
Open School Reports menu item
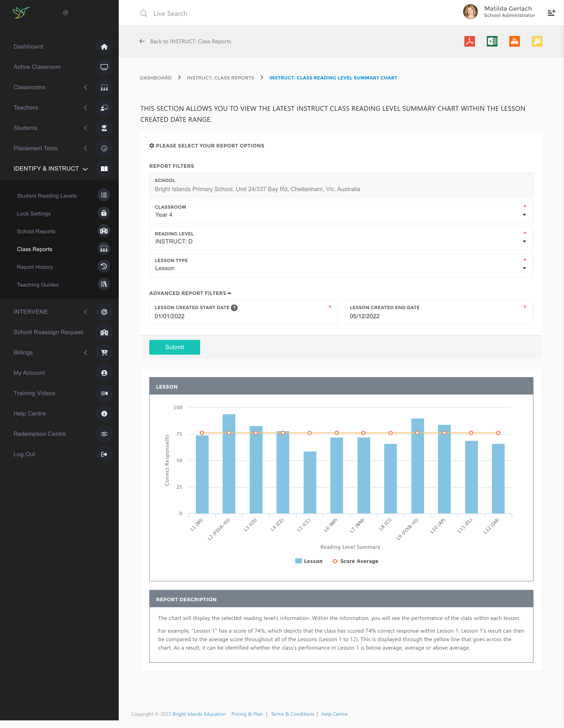(36, 231)
